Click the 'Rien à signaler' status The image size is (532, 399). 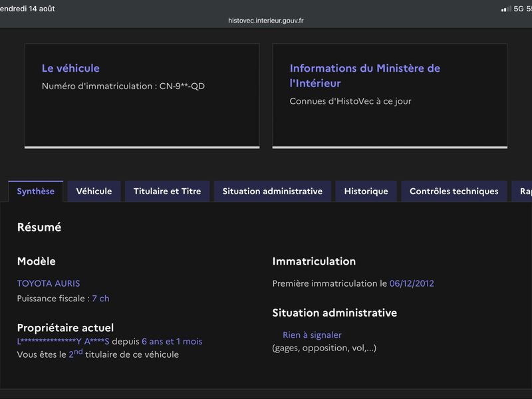point(312,335)
